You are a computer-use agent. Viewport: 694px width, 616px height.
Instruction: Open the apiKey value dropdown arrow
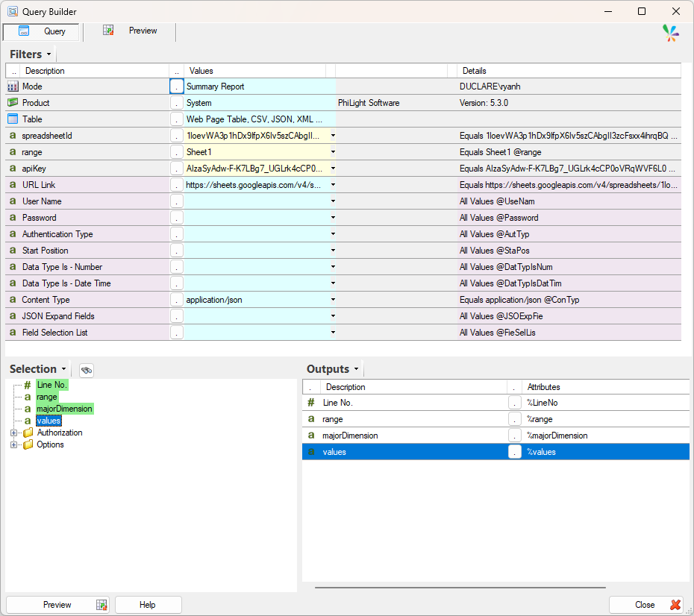point(333,169)
